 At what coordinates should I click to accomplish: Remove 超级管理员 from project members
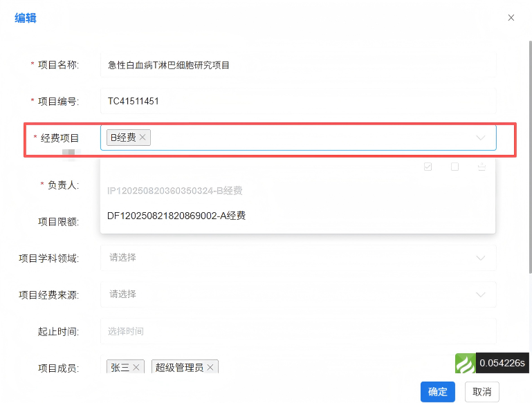click(x=210, y=368)
